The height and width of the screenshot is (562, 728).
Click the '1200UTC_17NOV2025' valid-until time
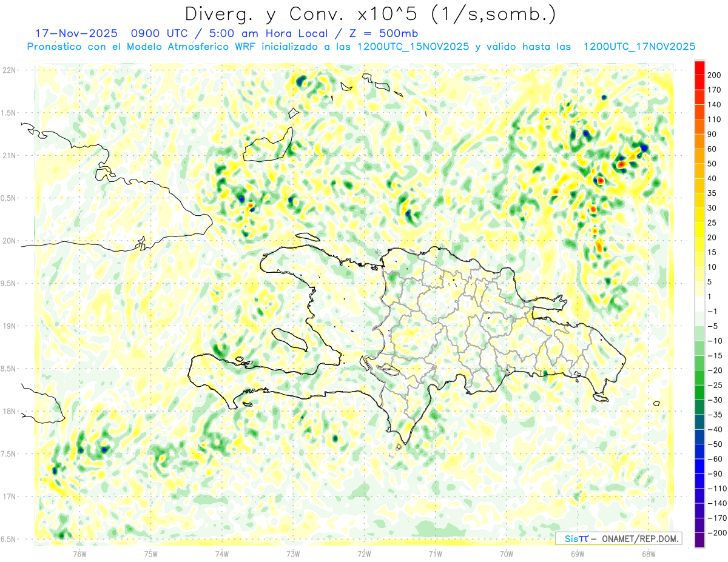[x=638, y=47]
